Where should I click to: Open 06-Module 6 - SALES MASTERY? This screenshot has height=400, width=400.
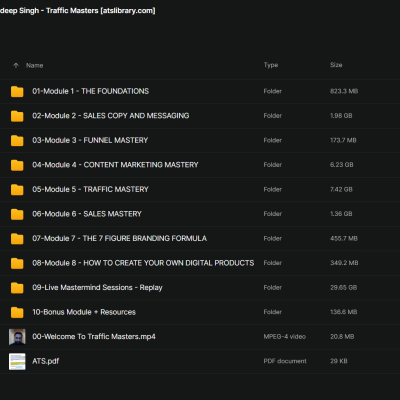(87, 214)
